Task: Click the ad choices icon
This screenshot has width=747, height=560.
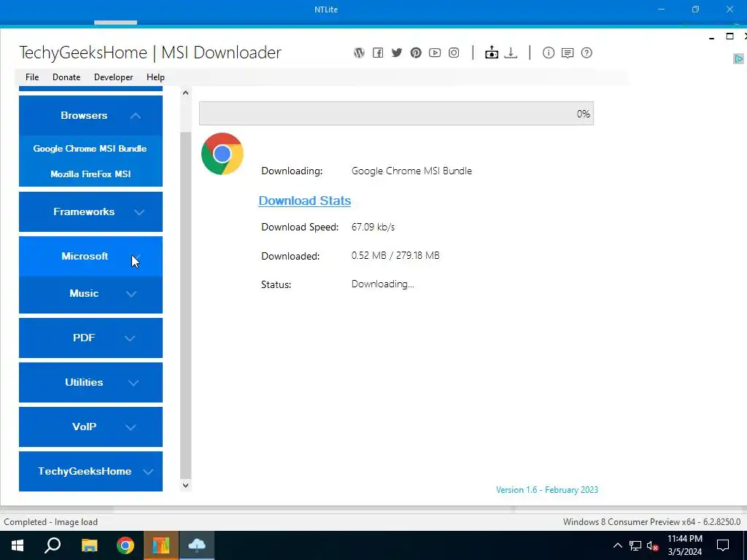Action: [x=738, y=58]
